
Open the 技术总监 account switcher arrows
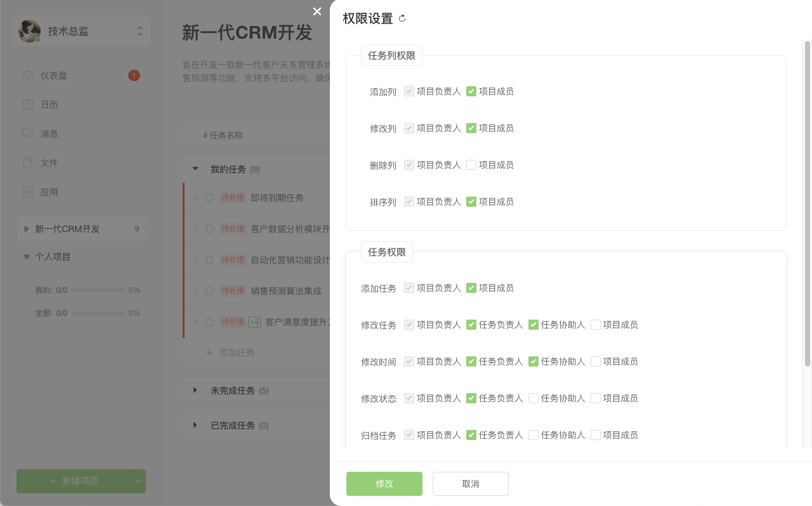[x=140, y=31]
